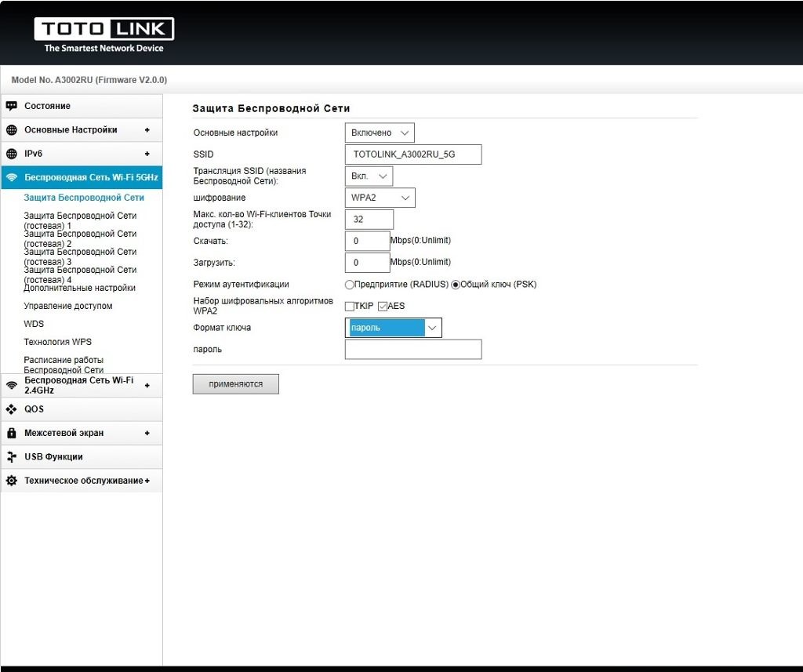Open Защита Беспроводной Сети submenu link
803x672 pixels.
pos(83,198)
